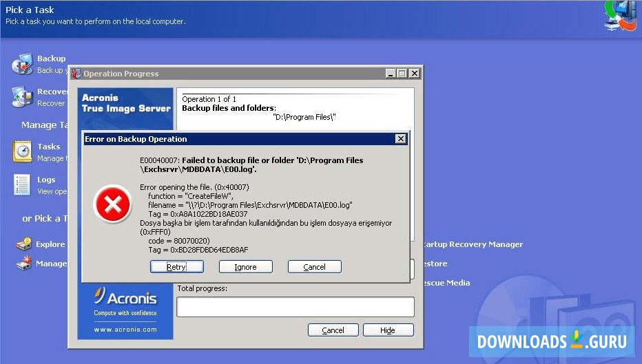Click the Operation Progress title icon
Screen dimensions: 642x364
click(76, 74)
